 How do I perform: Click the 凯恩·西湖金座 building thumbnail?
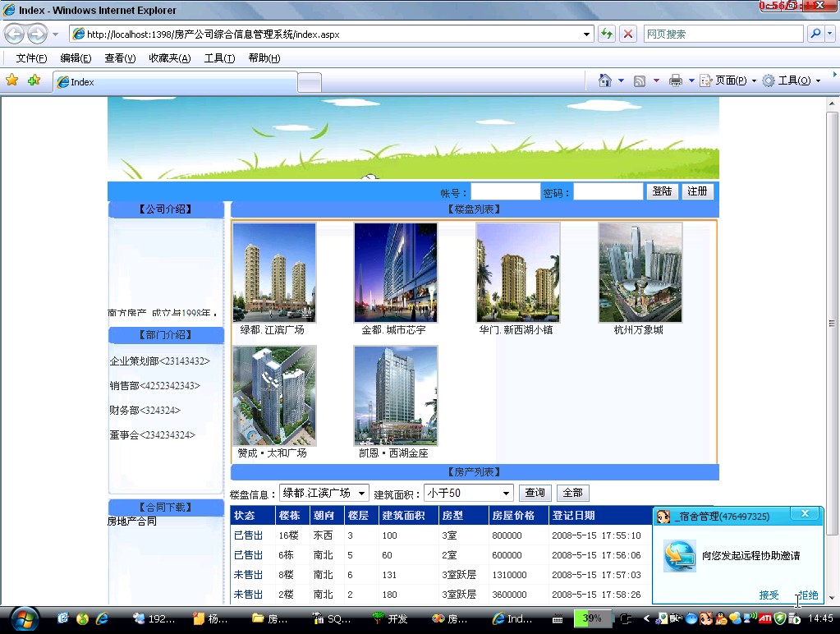396,396
